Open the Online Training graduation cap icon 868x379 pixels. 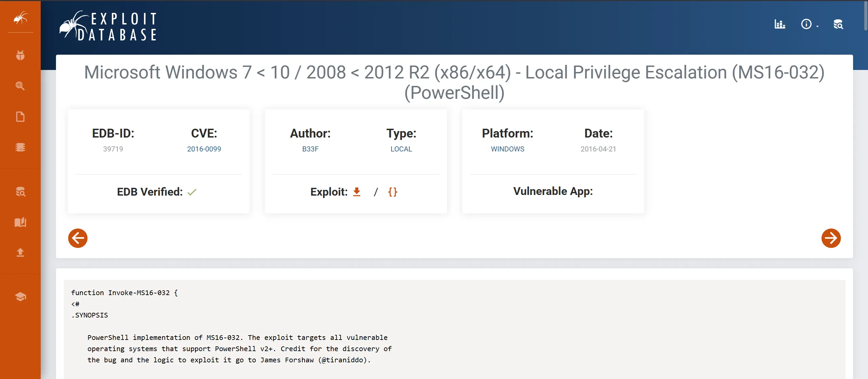pos(20,296)
